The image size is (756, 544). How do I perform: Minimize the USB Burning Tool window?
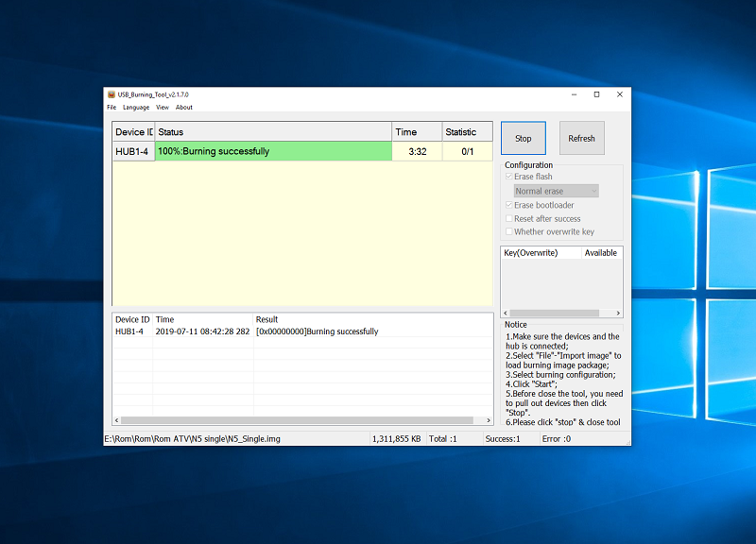coord(574,94)
